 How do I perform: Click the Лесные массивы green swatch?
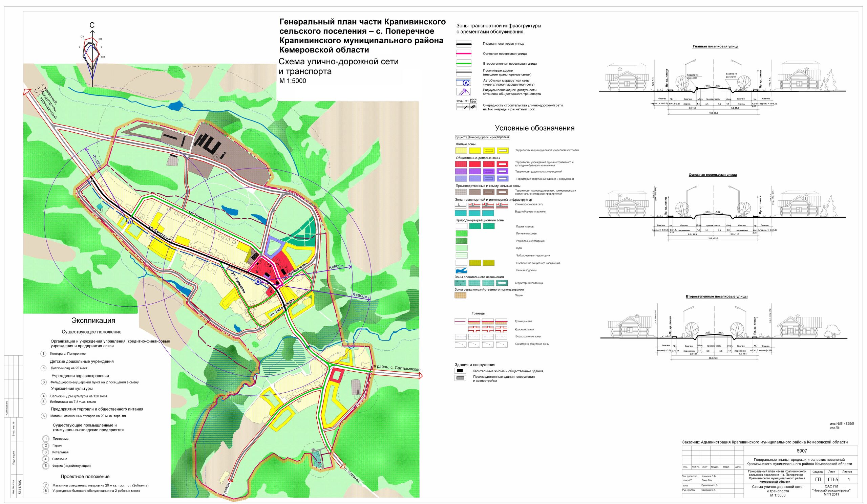pos(461,234)
